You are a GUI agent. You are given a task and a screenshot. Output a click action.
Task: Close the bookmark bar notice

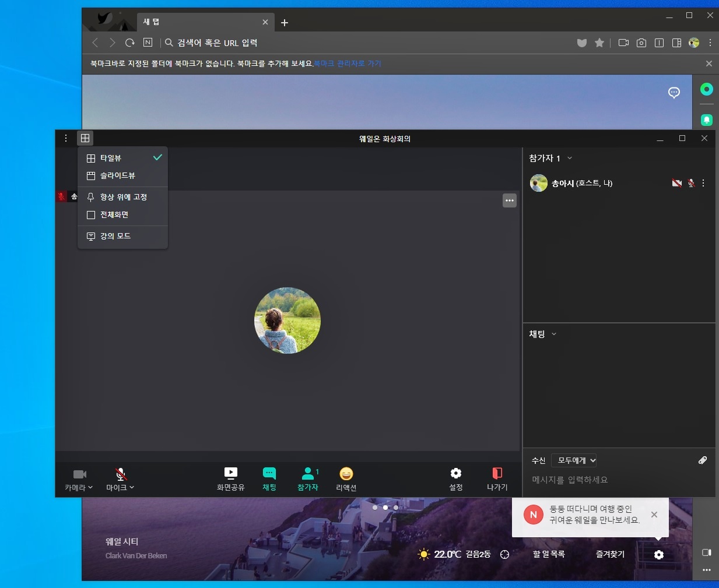(709, 64)
